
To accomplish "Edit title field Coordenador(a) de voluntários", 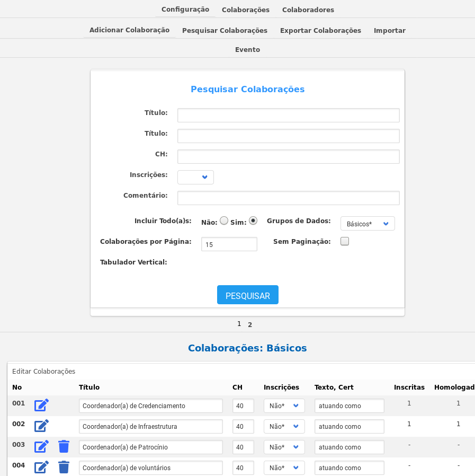I will tap(151, 468).
